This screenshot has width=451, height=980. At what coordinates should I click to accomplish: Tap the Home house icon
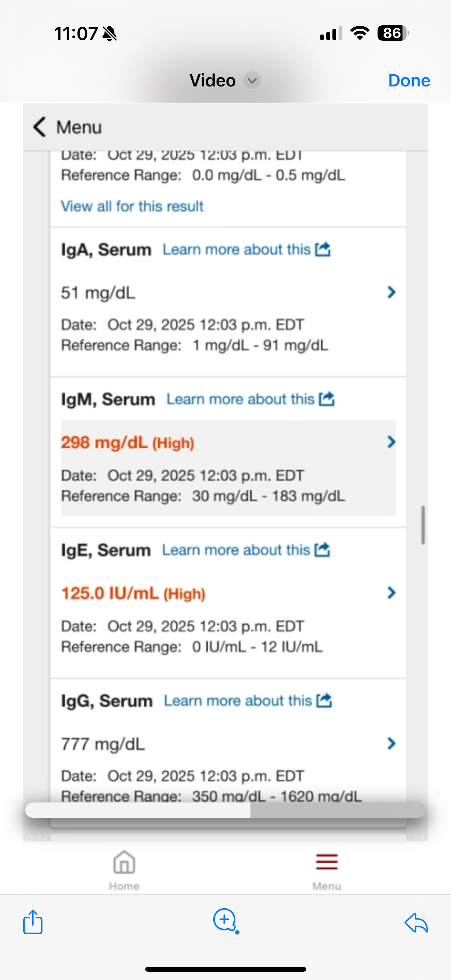[124, 863]
